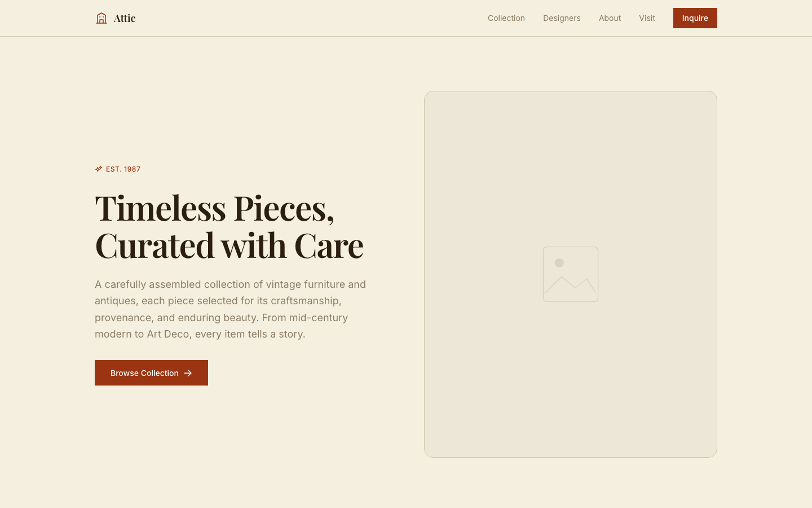Click the Attic house logo icon
The width and height of the screenshot is (812, 508).
point(101,18)
